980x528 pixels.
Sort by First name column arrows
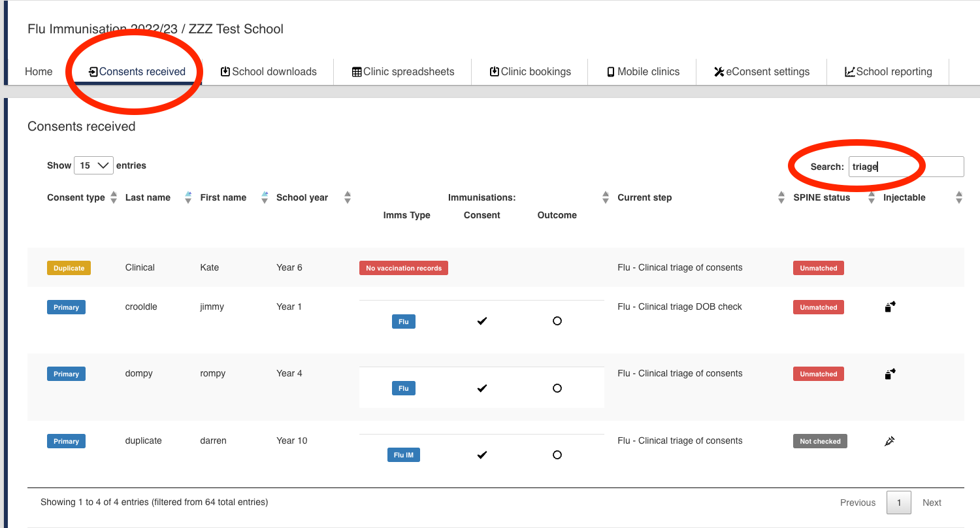[x=265, y=197]
